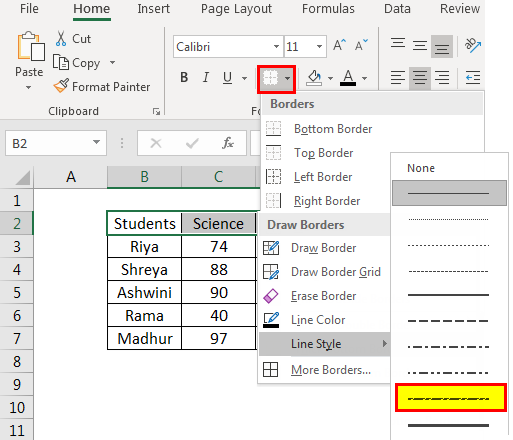513x440 pixels.
Task: Choose Right Border from menu
Action: (x=326, y=201)
